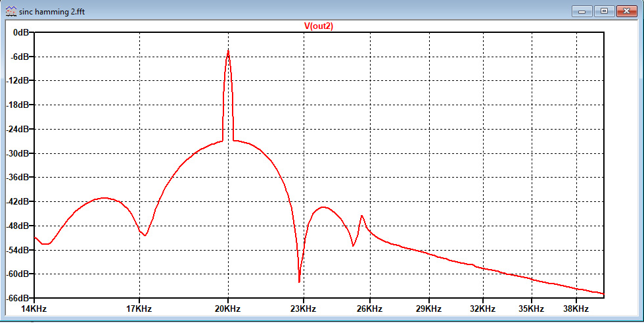This screenshot has height=323, width=644.
Task: Click the 38KHz frequency axis label
Action: [576, 309]
